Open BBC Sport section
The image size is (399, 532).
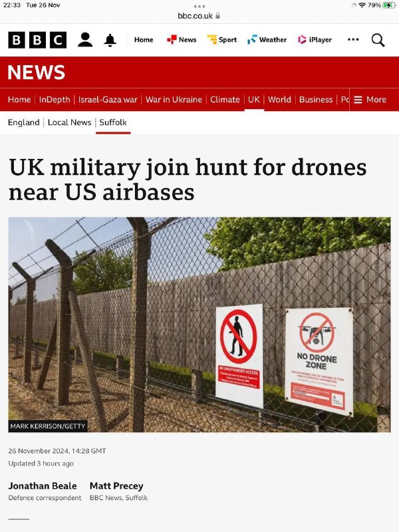222,40
